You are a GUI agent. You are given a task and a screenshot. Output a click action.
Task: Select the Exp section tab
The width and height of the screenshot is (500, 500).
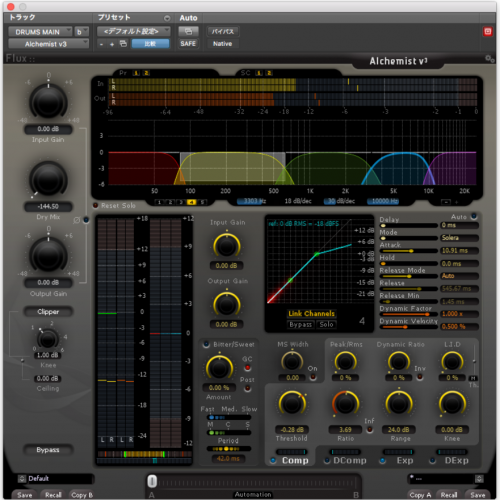tap(405, 461)
